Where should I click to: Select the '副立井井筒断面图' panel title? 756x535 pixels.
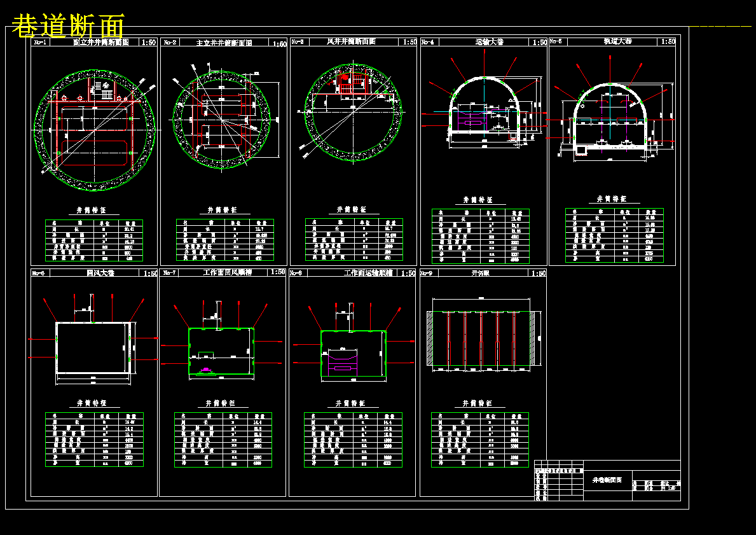click(x=100, y=43)
